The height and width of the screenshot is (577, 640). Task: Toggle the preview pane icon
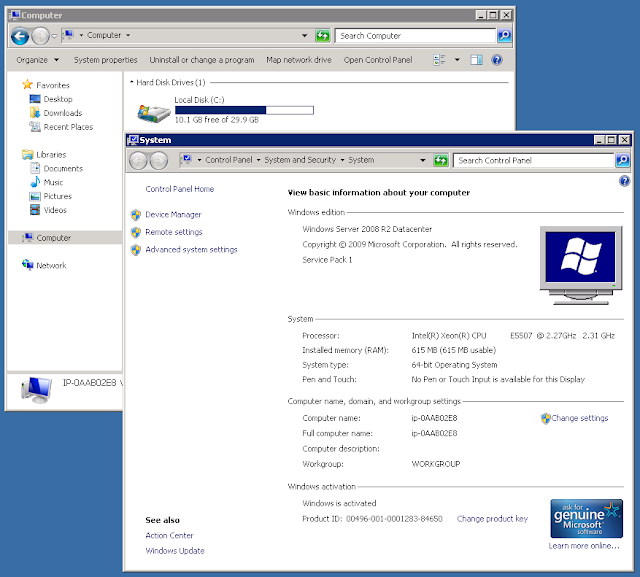point(476,60)
